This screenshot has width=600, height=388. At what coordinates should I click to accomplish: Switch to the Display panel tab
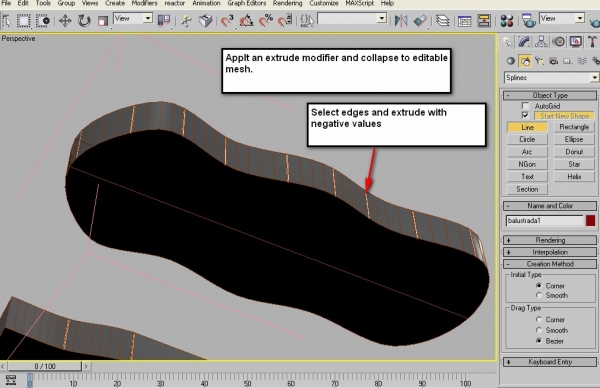576,41
